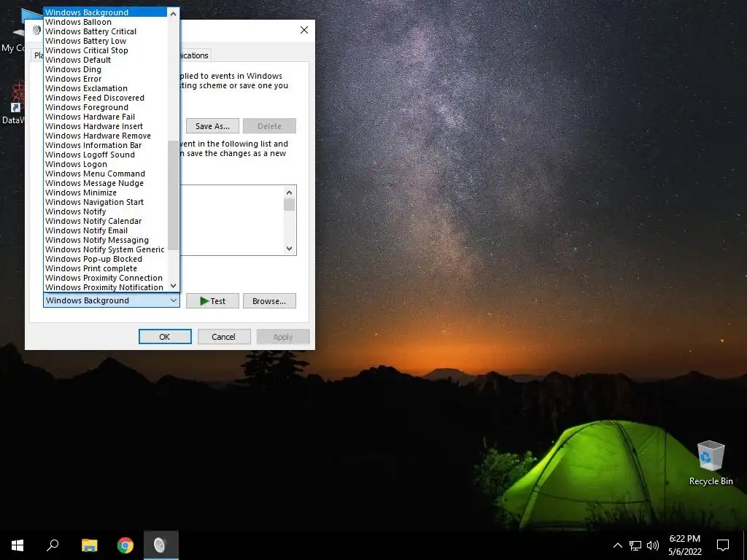The image size is (747, 560).
Task: Choose Windows Background in the list
Action: (x=106, y=12)
